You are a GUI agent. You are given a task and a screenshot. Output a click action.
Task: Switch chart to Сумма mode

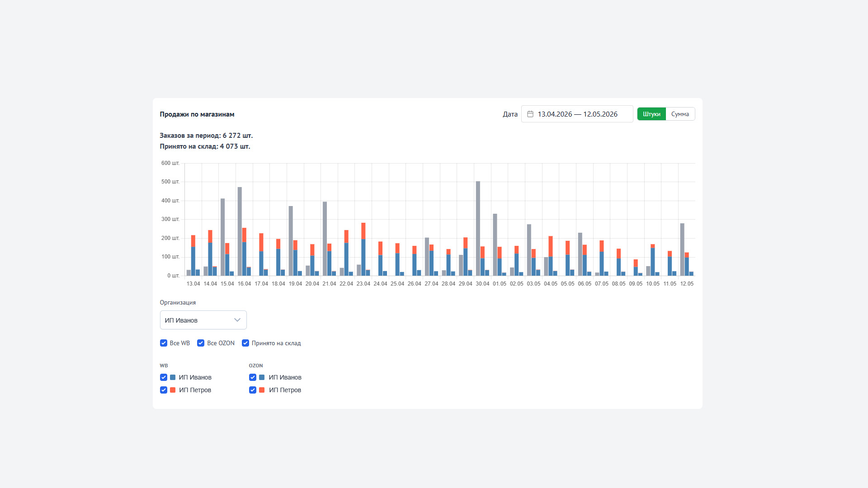[x=680, y=114]
